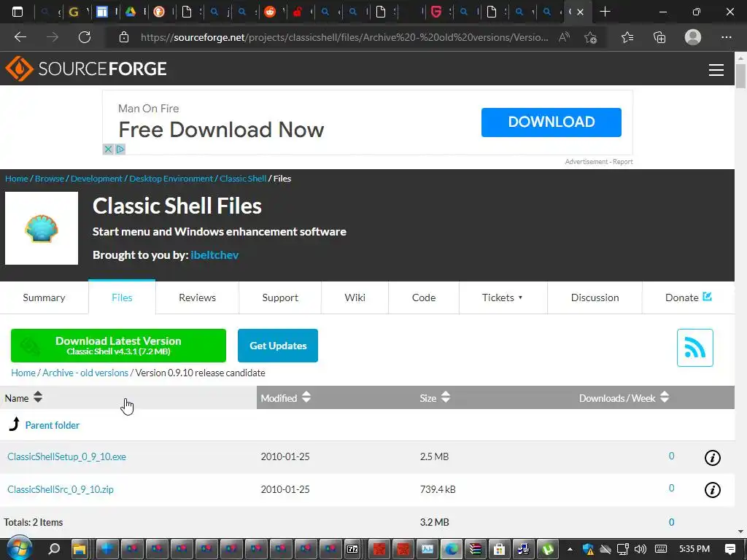Open the tab actions menu icon
The image size is (747, 560).
point(18,12)
